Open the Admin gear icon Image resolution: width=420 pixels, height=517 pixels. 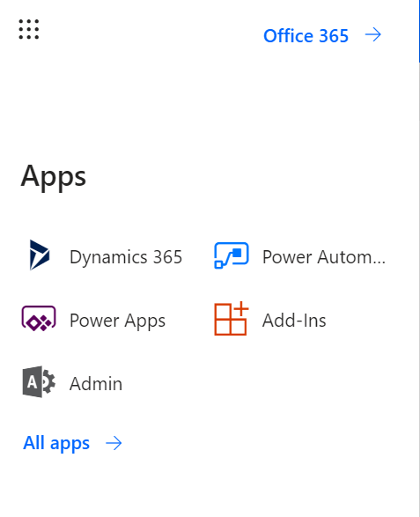[39, 381]
